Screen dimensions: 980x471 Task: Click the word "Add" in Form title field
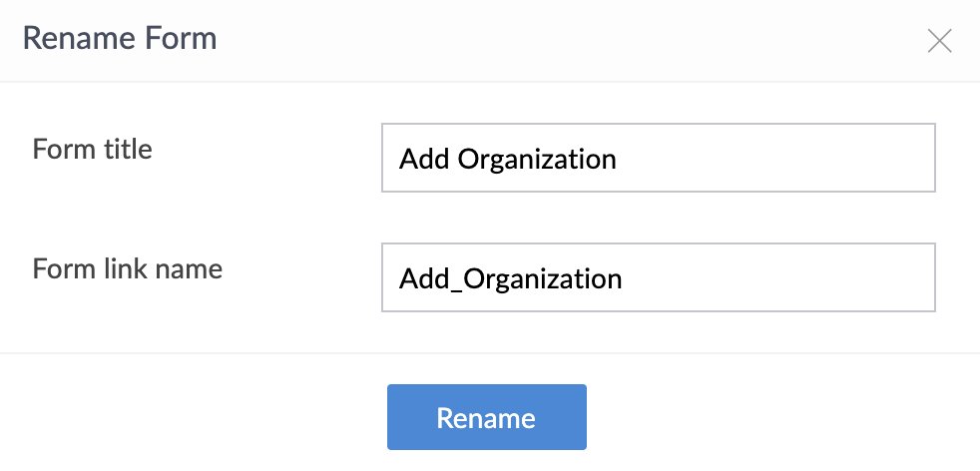424,159
